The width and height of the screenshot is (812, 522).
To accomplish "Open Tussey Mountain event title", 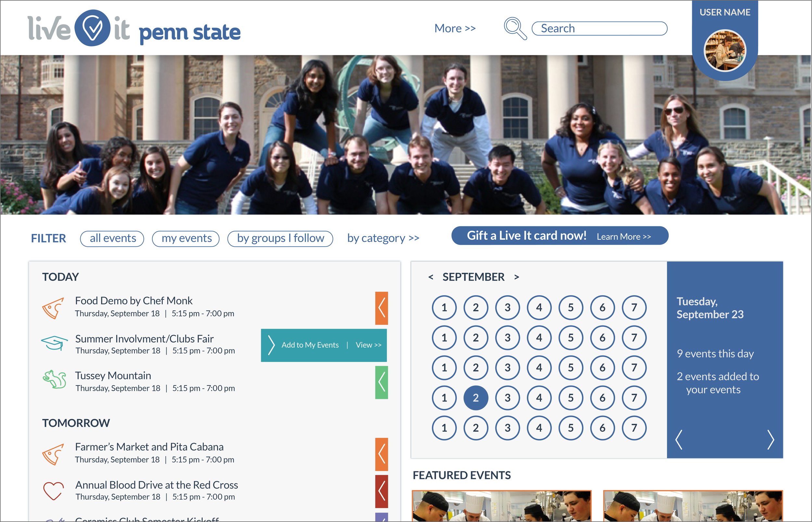I will [x=113, y=376].
